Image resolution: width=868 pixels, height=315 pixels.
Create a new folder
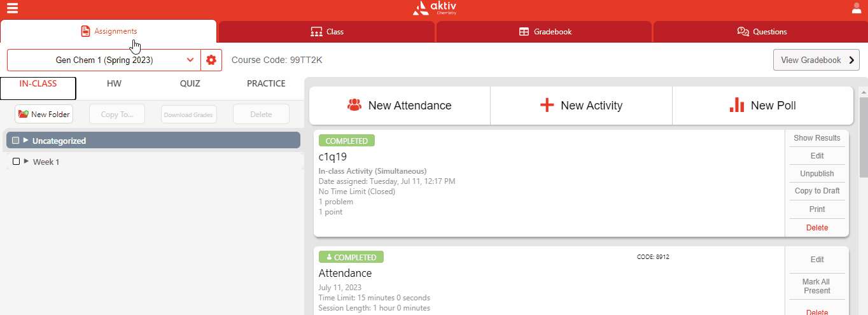pos(44,115)
